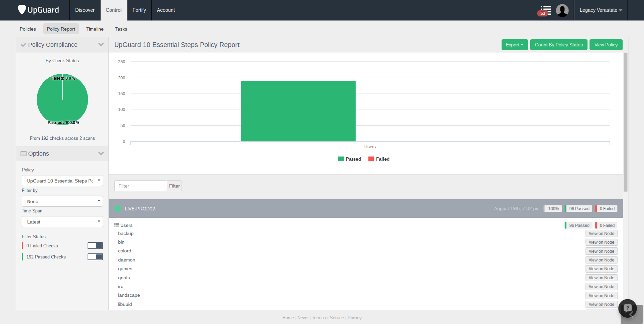Click View on Node for games

point(601,269)
